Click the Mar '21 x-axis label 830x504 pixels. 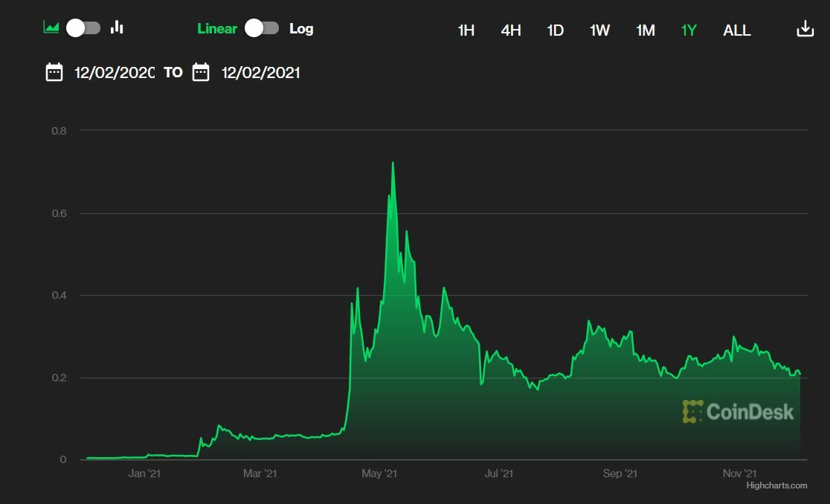pos(260,474)
